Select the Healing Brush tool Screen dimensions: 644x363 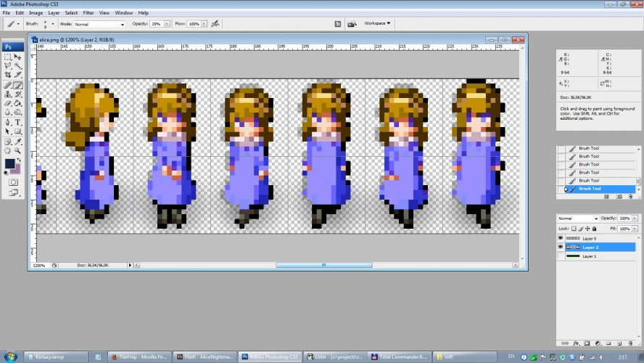[x=8, y=86]
